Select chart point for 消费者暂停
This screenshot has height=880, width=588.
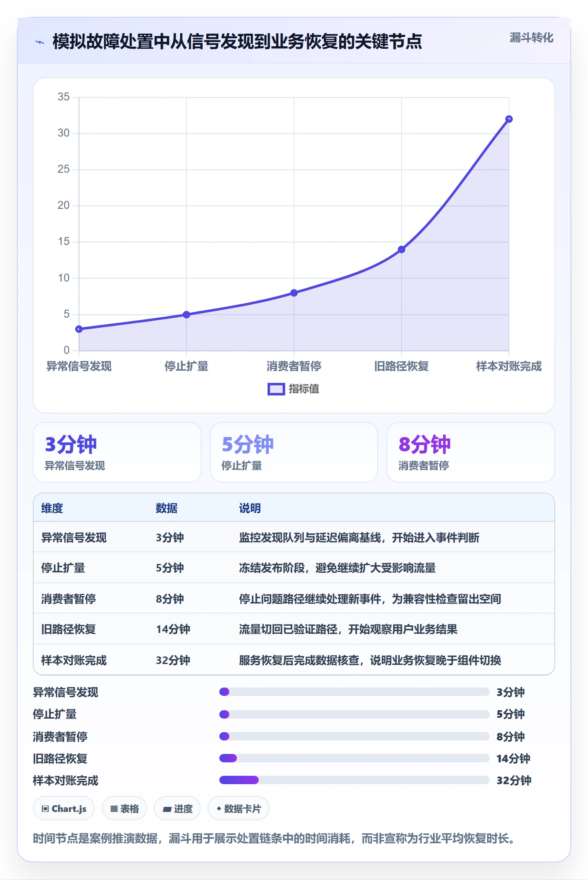coord(294,293)
